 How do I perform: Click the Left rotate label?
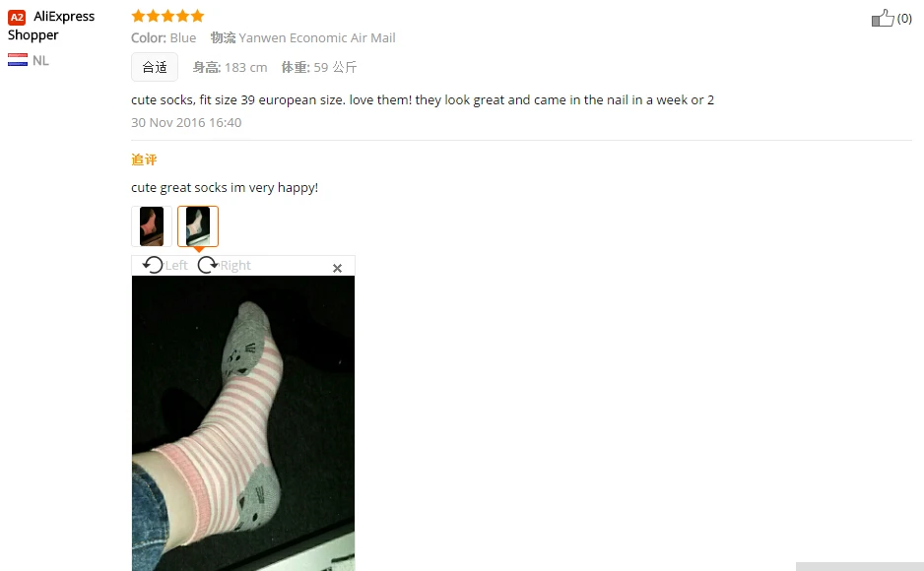click(176, 266)
